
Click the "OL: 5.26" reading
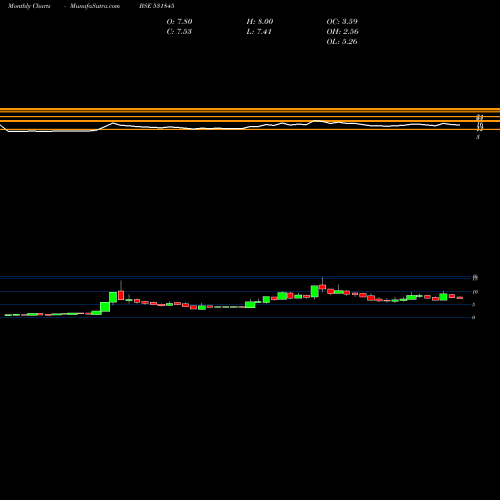342,41
